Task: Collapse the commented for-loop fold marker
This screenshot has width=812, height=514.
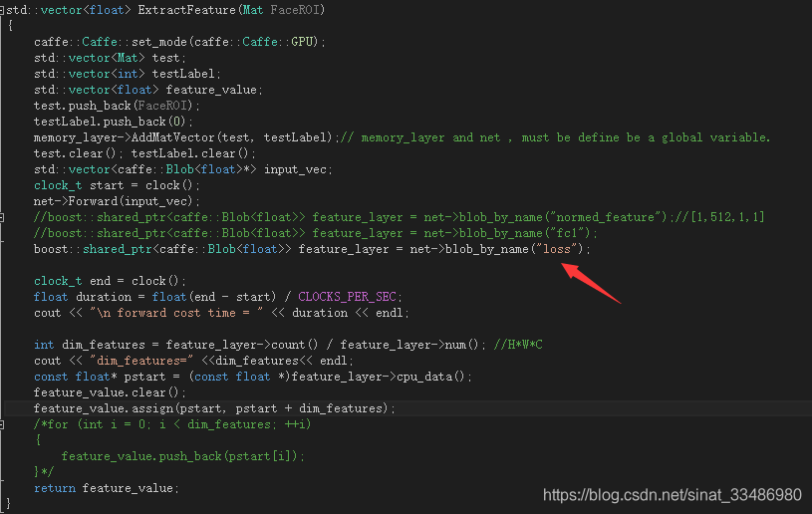Action: (2, 424)
